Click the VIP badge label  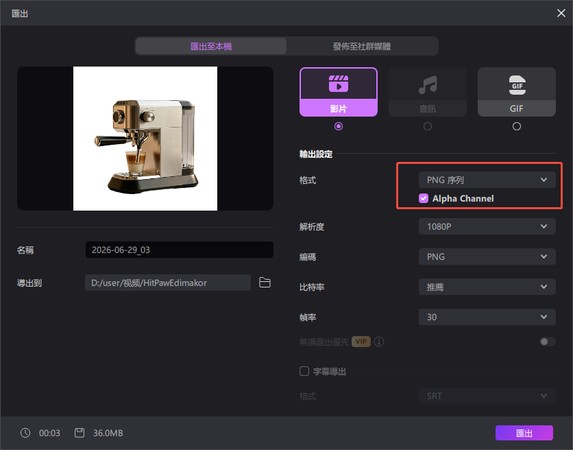361,342
